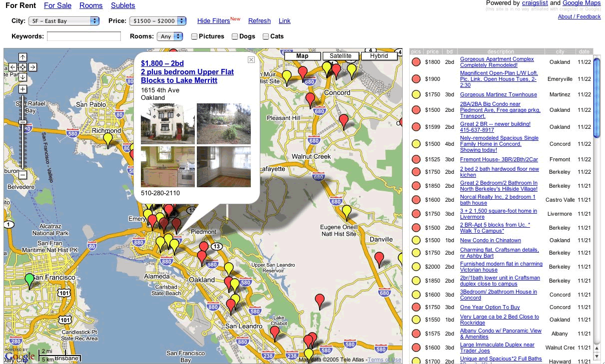This screenshot has width=605, height=364.
Task: Toggle the Dogs checkbox
Action: pyautogui.click(x=235, y=36)
